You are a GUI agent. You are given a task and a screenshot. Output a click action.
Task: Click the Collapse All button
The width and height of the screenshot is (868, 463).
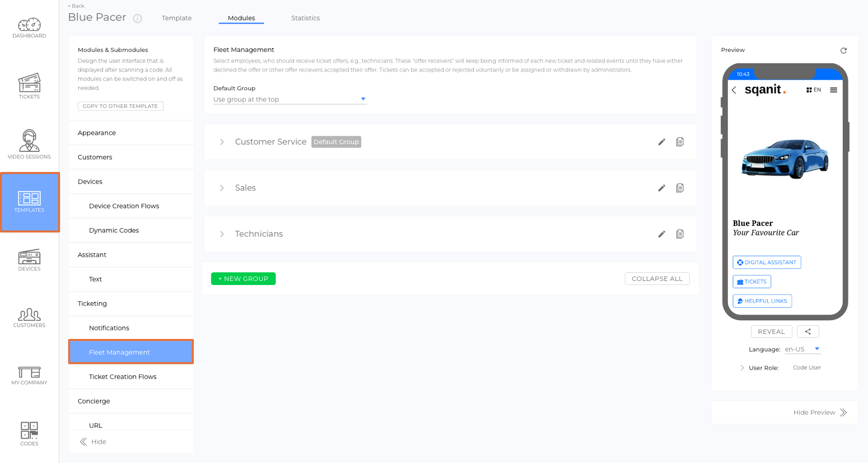(x=657, y=278)
